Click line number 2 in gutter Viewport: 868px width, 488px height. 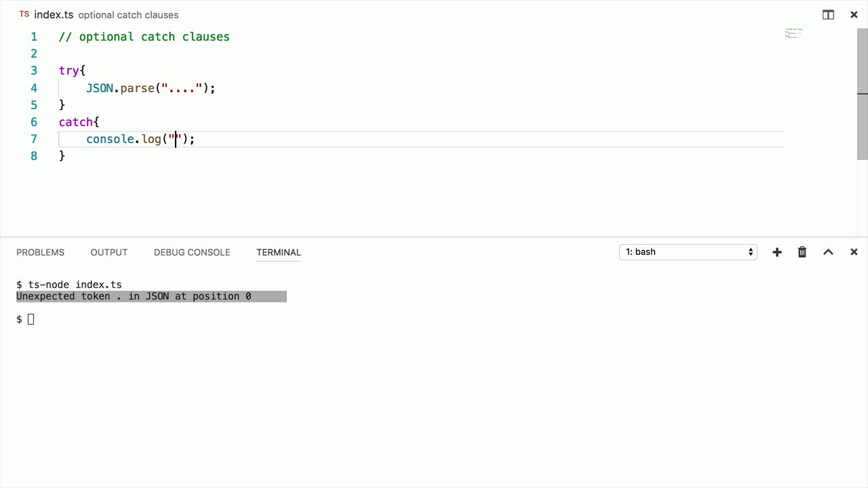tap(34, 54)
